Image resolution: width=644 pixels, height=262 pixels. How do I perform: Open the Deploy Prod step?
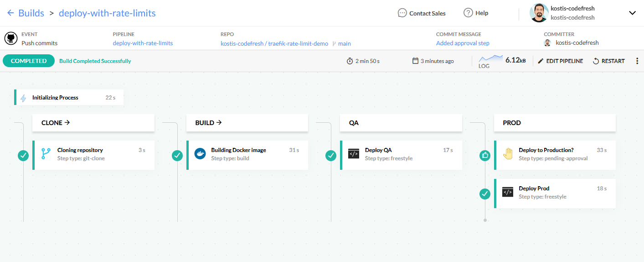coord(555,194)
